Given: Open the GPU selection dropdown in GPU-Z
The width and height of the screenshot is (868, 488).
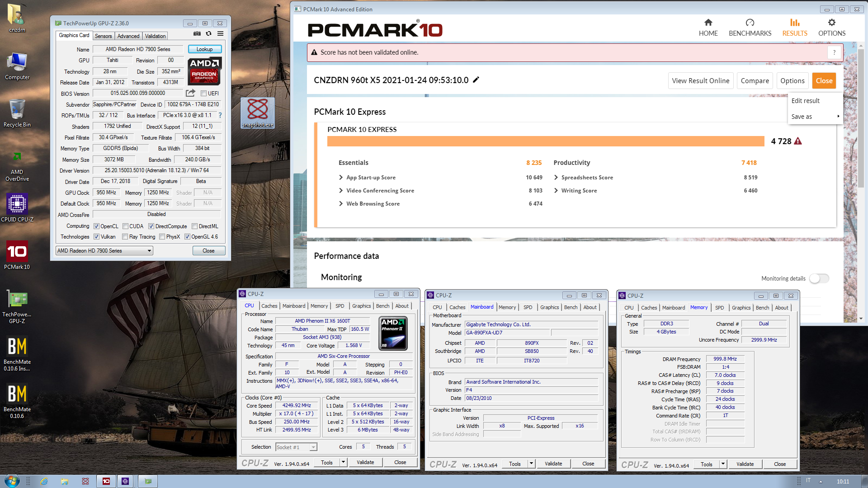Looking at the screenshot, I should coord(104,251).
